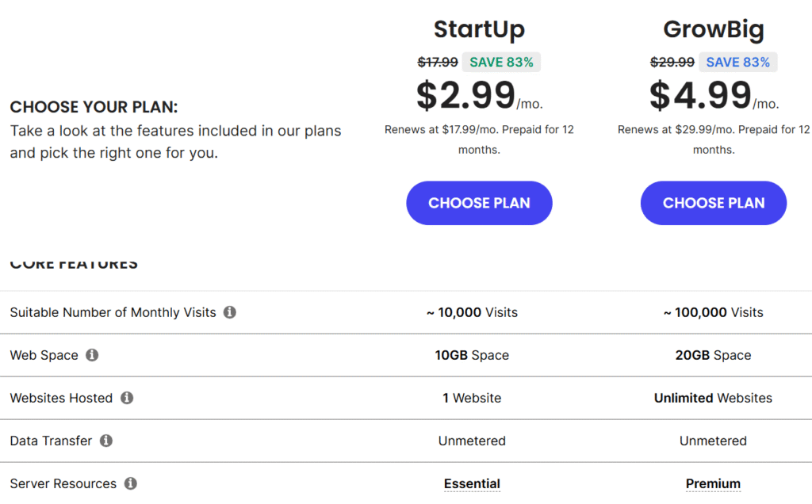This screenshot has width=812, height=504.
Task: Click the Server Resources info icon
Action: coord(131,483)
